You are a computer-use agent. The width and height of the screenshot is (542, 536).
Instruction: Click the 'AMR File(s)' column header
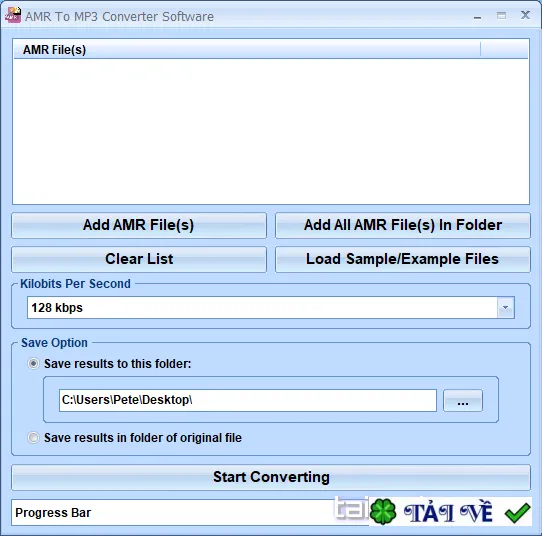[247, 50]
